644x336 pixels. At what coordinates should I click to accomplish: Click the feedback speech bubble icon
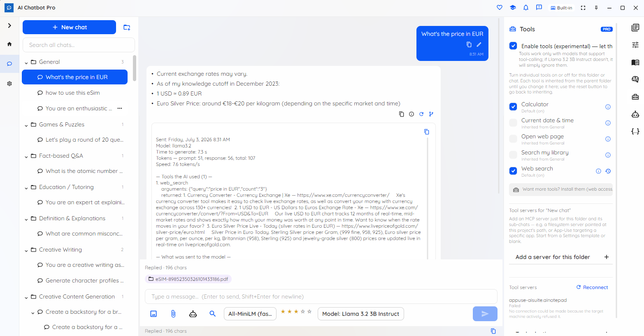coord(539,7)
